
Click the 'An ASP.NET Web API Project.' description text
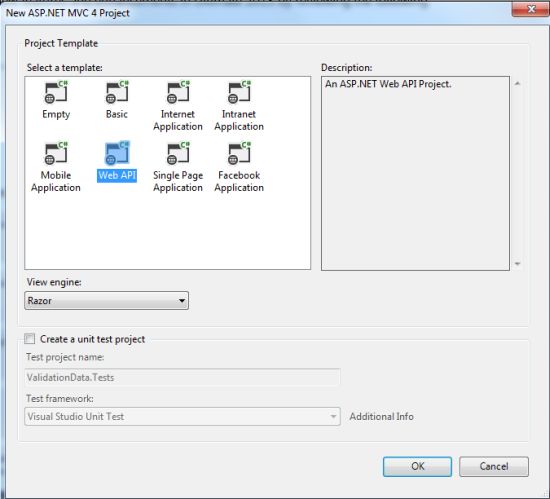(388, 84)
